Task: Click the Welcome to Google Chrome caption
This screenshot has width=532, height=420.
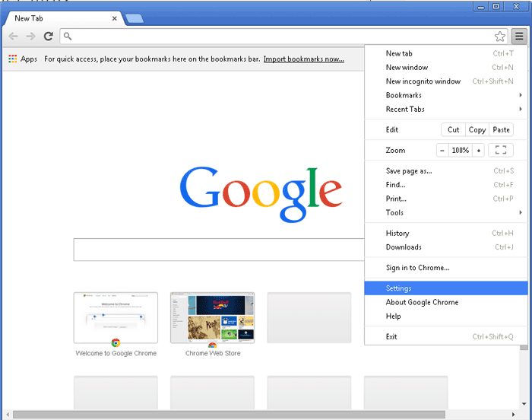Action: (116, 353)
